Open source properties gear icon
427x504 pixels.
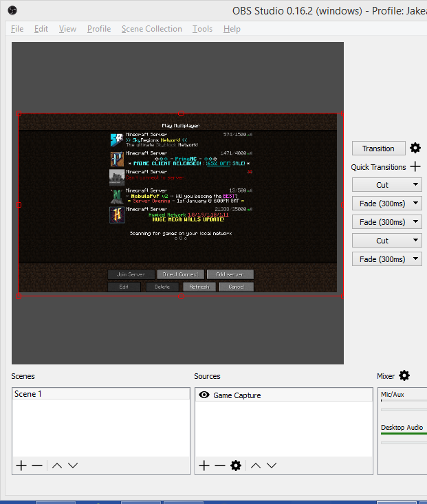tap(236, 465)
